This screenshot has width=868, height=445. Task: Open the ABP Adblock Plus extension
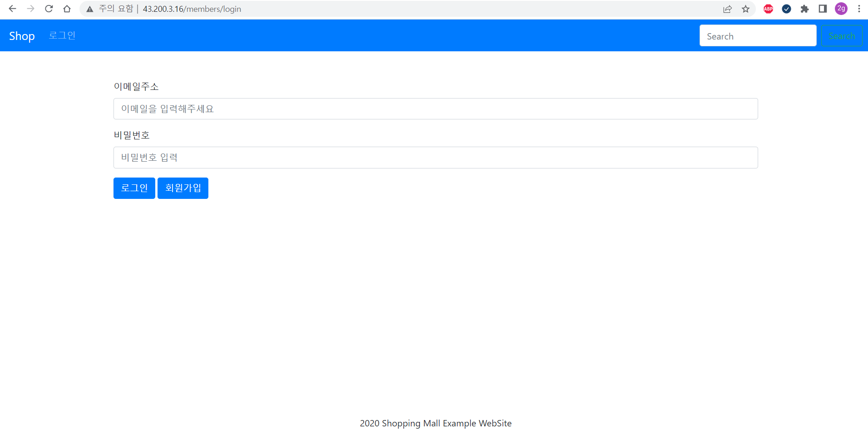(768, 9)
